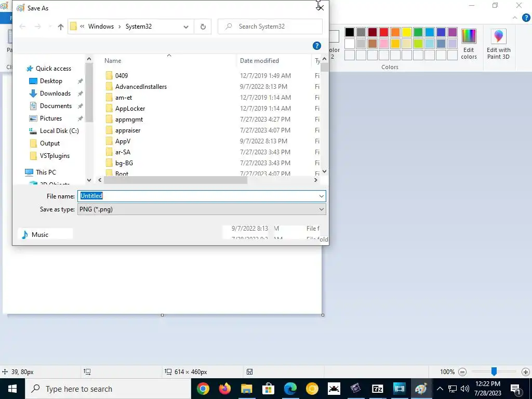Pick the black color swatch in Paint

[350, 32]
